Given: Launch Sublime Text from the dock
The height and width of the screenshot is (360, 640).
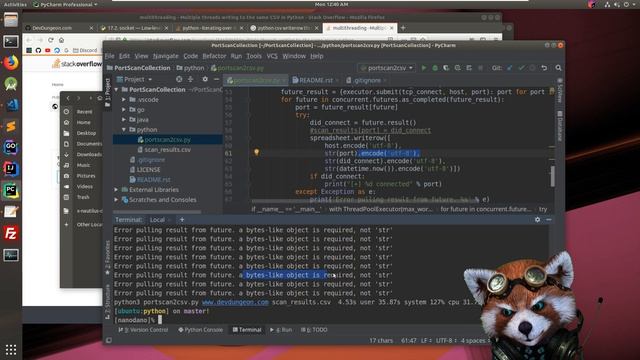Looking at the screenshot, I should click(11, 127).
